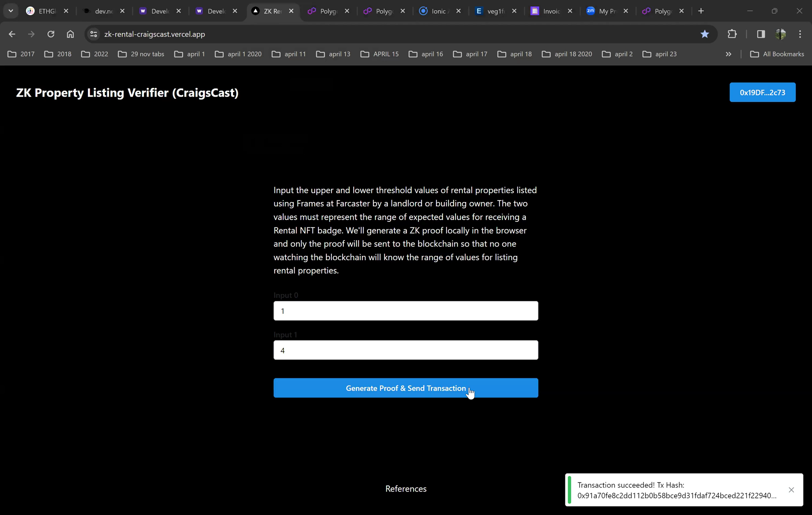Screen dimensions: 812x515
Task: Open a new browser tab
Action: (701, 11)
